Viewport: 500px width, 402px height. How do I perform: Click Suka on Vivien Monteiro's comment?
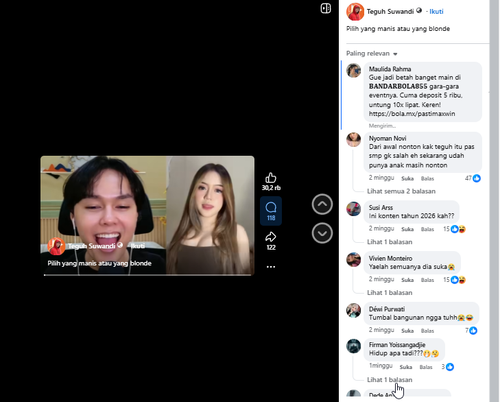coord(407,280)
